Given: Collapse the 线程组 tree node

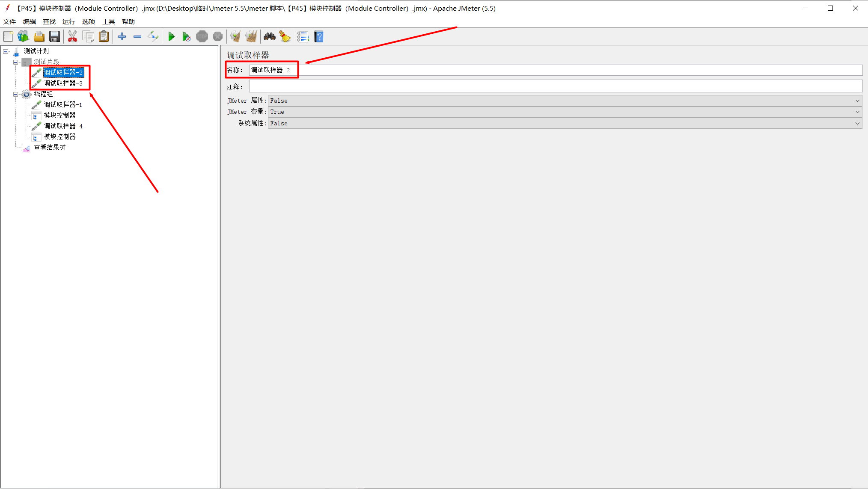Looking at the screenshot, I should 16,94.
